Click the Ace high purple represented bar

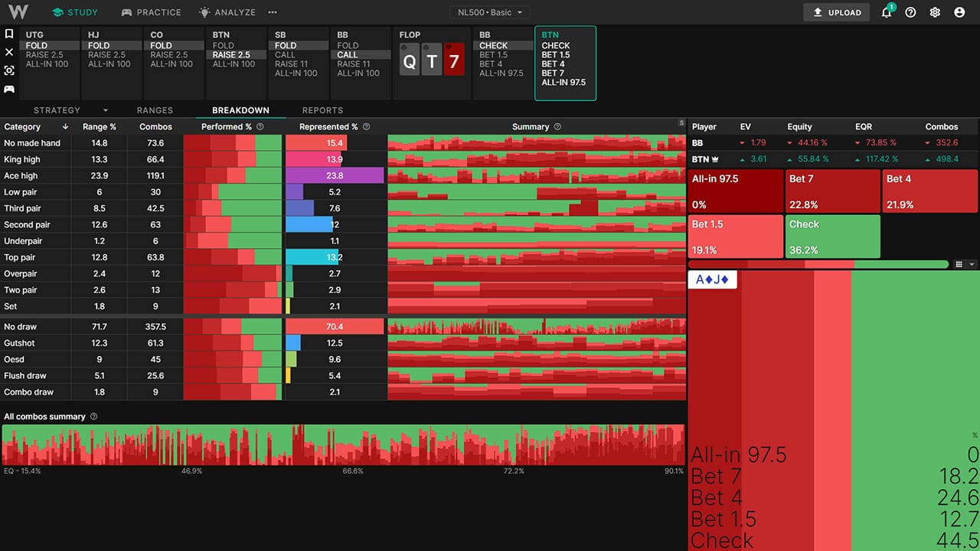click(x=335, y=175)
